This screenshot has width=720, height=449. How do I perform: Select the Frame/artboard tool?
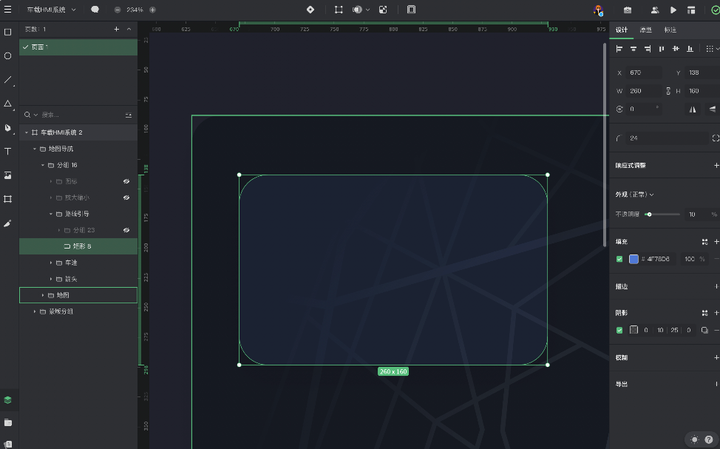click(x=7, y=199)
